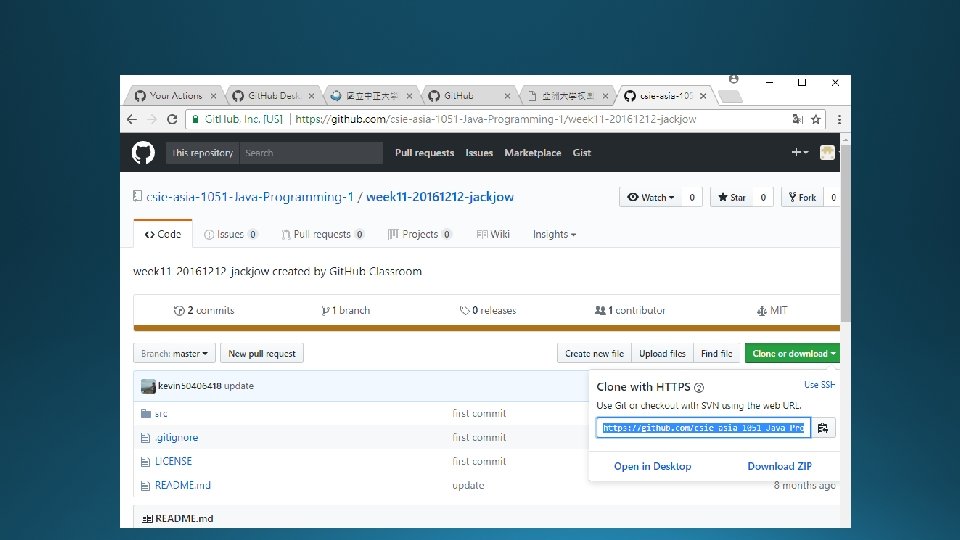Open Gist in the top navigation

coord(582,153)
